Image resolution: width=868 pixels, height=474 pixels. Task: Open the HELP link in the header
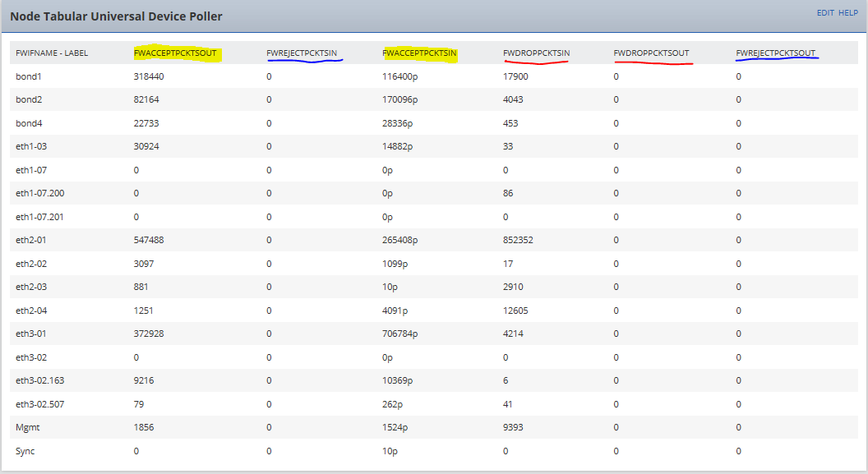[x=848, y=12]
